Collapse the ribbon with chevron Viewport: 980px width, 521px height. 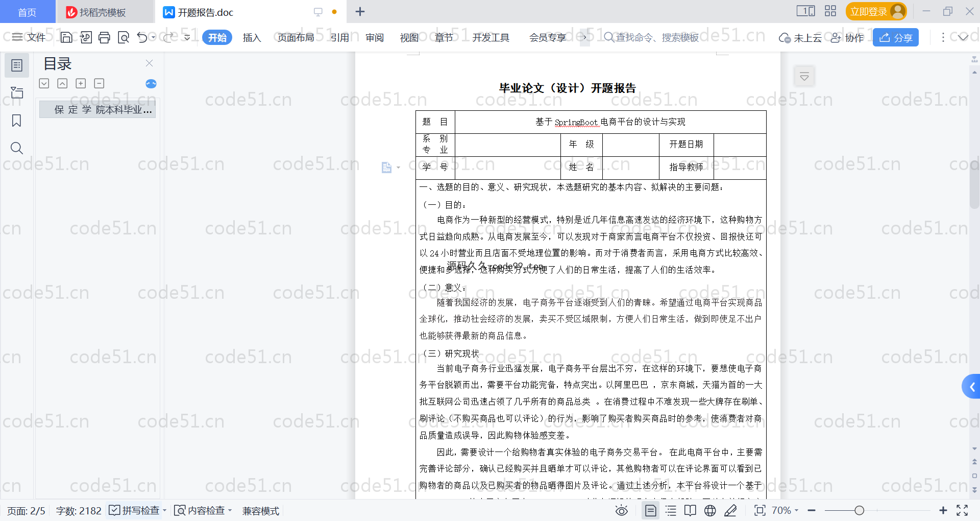point(963,37)
